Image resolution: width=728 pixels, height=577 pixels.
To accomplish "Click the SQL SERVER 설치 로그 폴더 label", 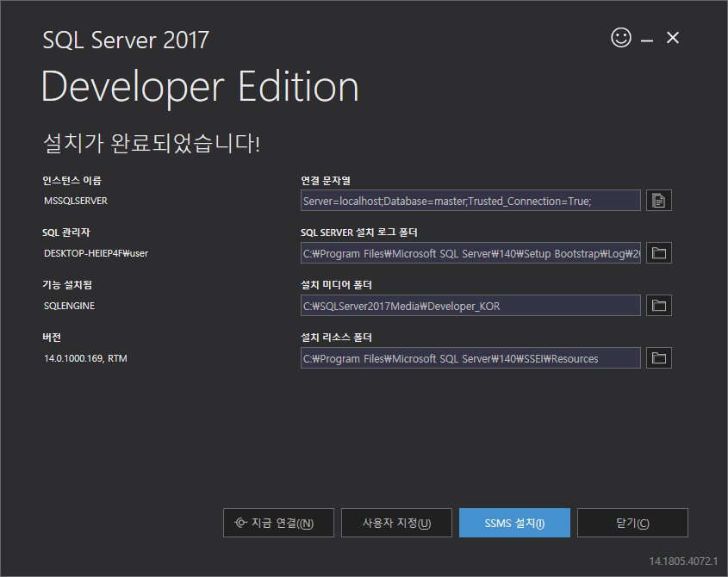I will point(359,233).
